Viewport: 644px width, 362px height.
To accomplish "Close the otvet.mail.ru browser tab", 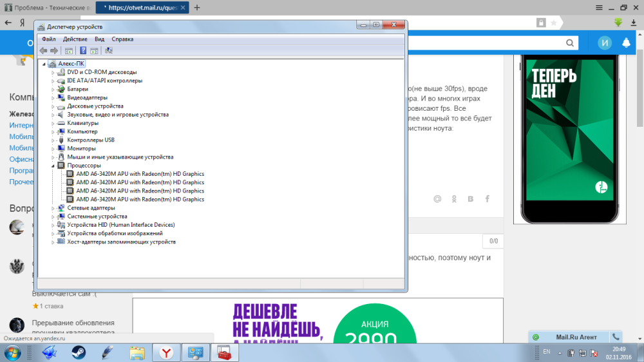I will pos(183,7).
